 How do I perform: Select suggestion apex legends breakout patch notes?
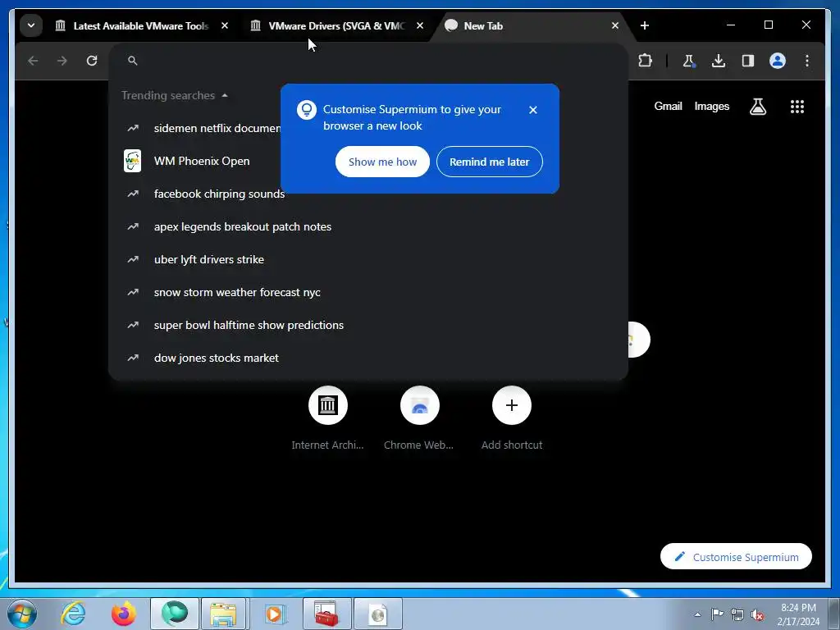click(368, 226)
